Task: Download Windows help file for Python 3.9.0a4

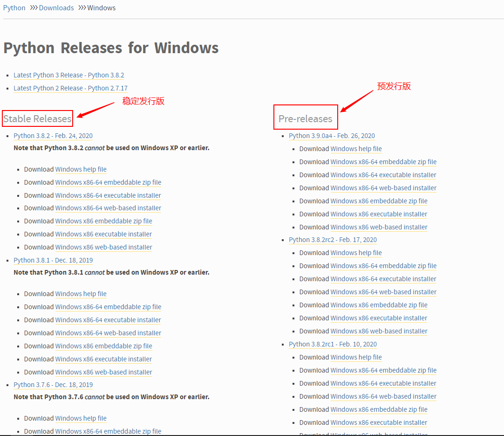Action: pos(356,149)
